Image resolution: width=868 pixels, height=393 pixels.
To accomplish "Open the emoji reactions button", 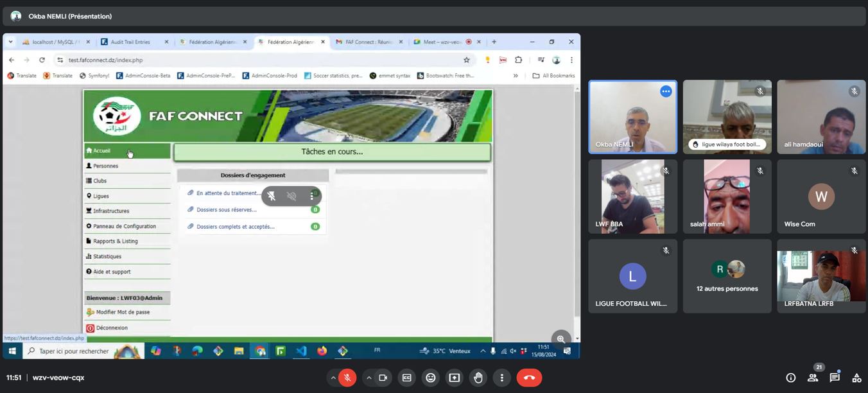I will point(431,378).
